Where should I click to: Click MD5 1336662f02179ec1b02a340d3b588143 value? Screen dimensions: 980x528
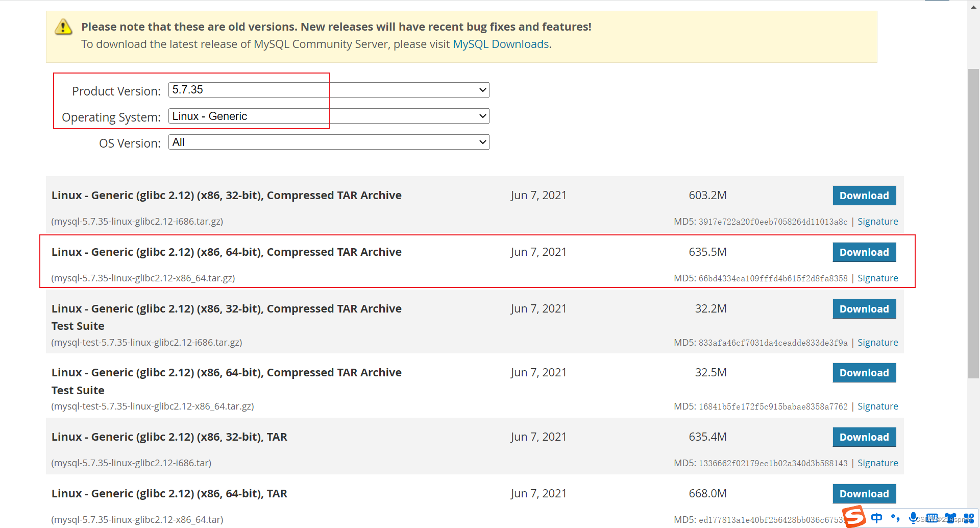tap(773, 463)
